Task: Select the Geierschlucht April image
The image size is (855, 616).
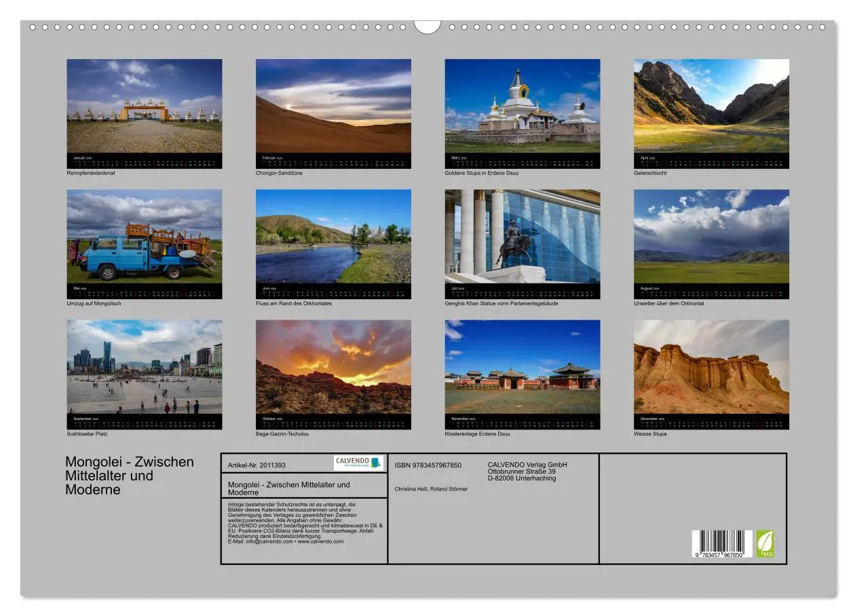Action: point(711,105)
